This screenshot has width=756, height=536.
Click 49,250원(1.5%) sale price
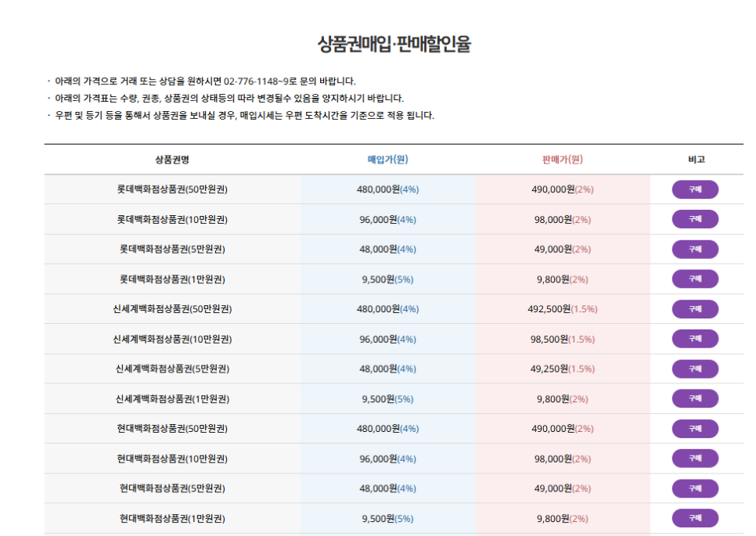click(562, 369)
